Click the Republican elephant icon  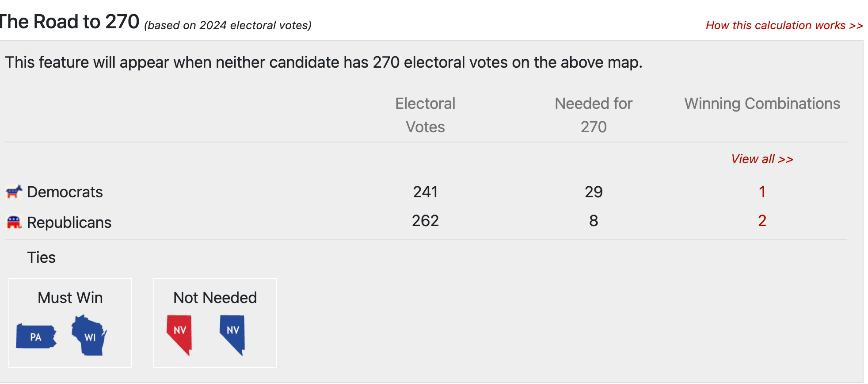14,222
